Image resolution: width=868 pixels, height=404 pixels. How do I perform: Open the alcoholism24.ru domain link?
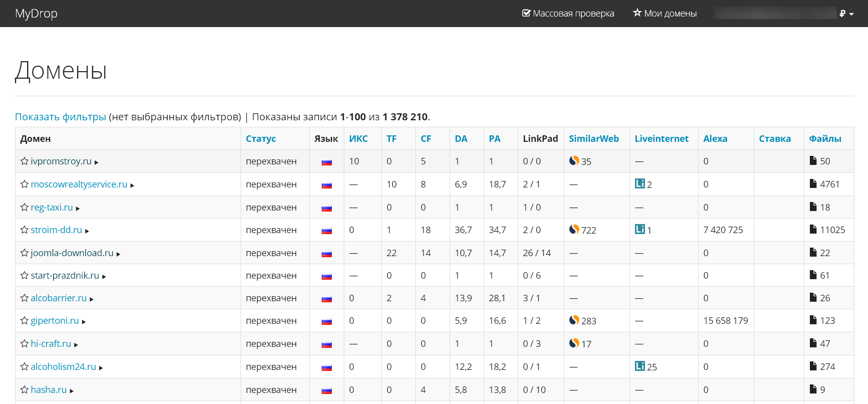(x=63, y=366)
